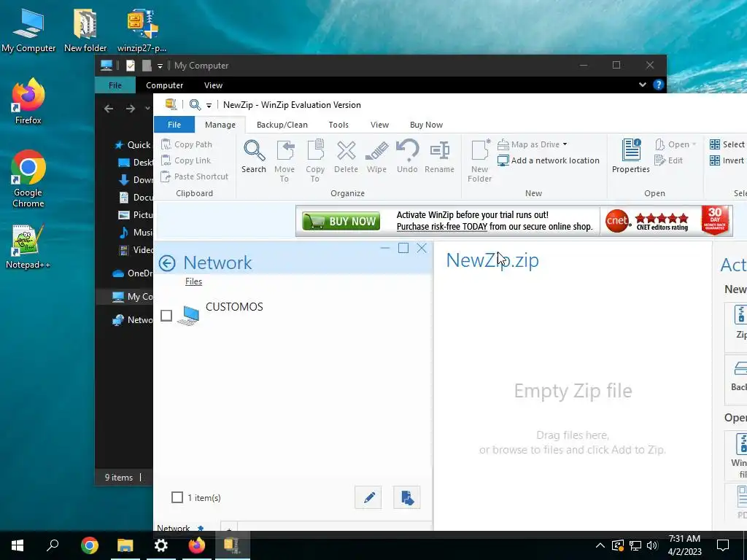Open View tab in My Computer window
The height and width of the screenshot is (560, 747).
214,85
